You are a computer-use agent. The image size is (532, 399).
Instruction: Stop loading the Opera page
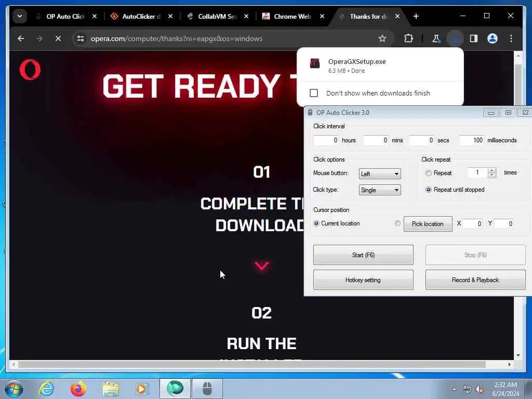pos(58,38)
